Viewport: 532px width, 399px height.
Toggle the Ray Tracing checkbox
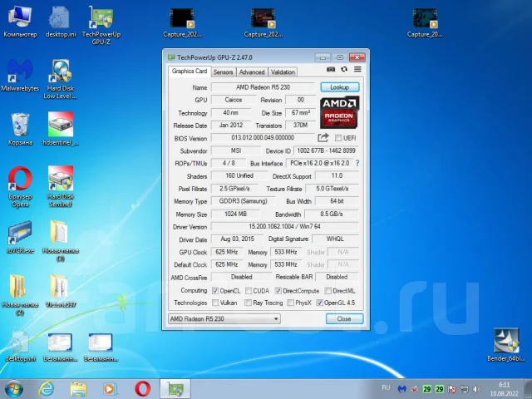(x=249, y=303)
